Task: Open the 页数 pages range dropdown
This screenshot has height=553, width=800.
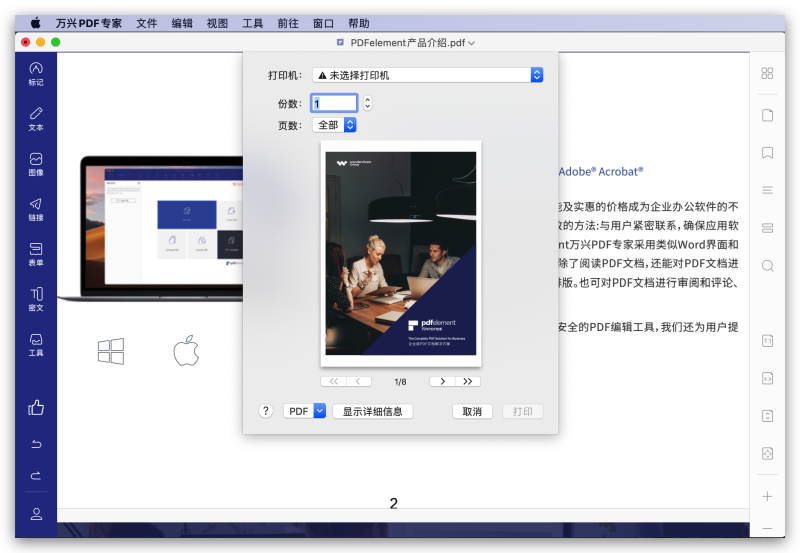Action: (x=335, y=125)
